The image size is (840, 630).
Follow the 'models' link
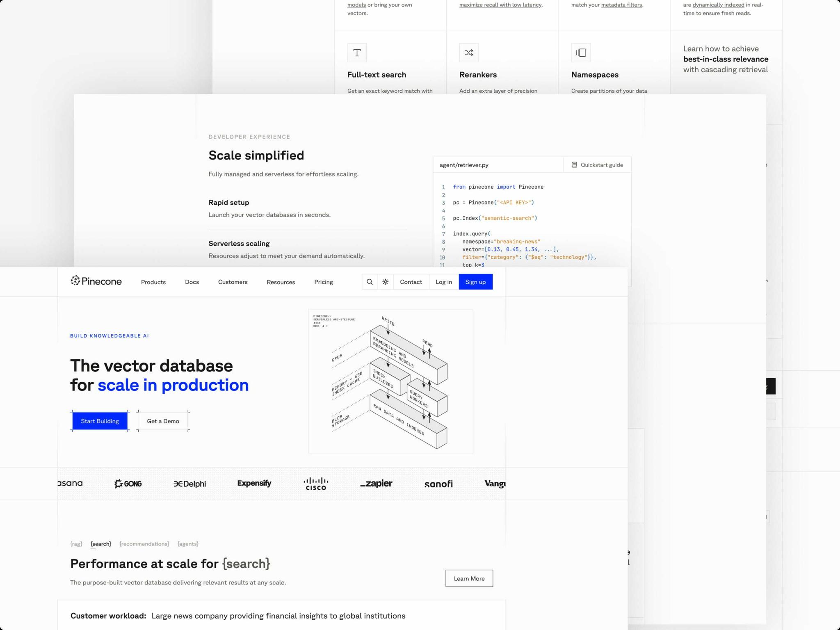pyautogui.click(x=356, y=5)
